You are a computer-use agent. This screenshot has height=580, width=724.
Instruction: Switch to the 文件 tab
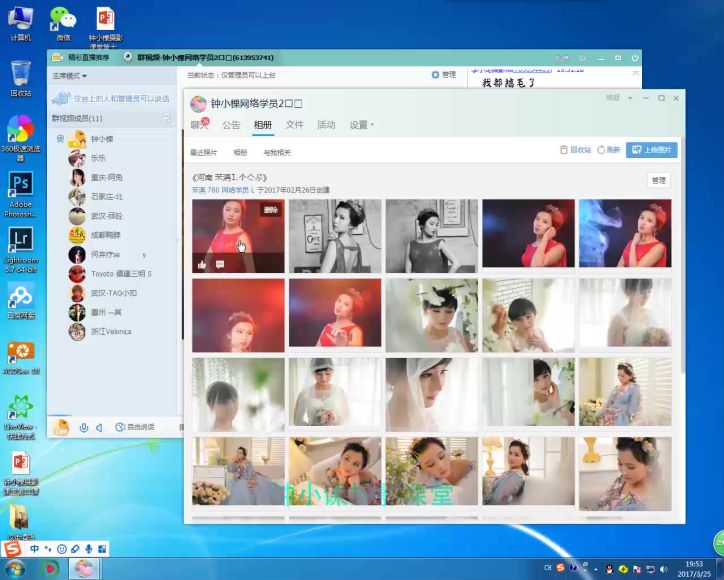tap(294, 125)
